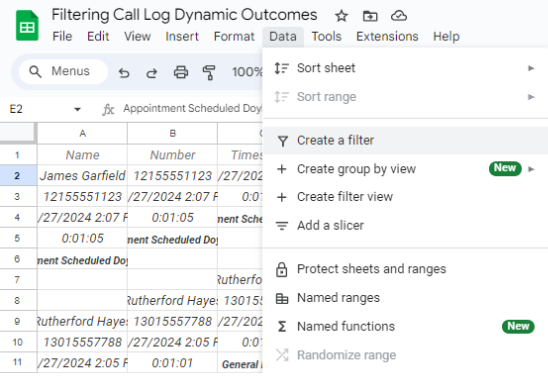The height and width of the screenshot is (377, 548).
Task: Click the slicer icon beside Add a slicer
Action: 282,226
